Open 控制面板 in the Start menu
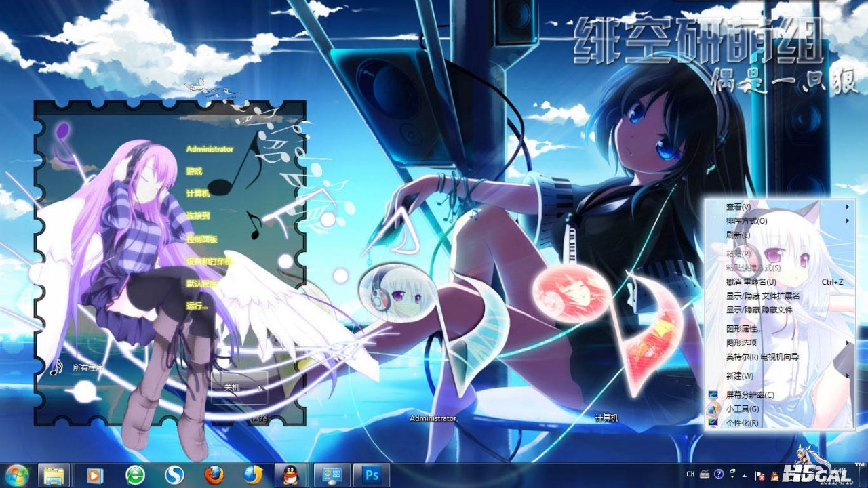 (201, 239)
